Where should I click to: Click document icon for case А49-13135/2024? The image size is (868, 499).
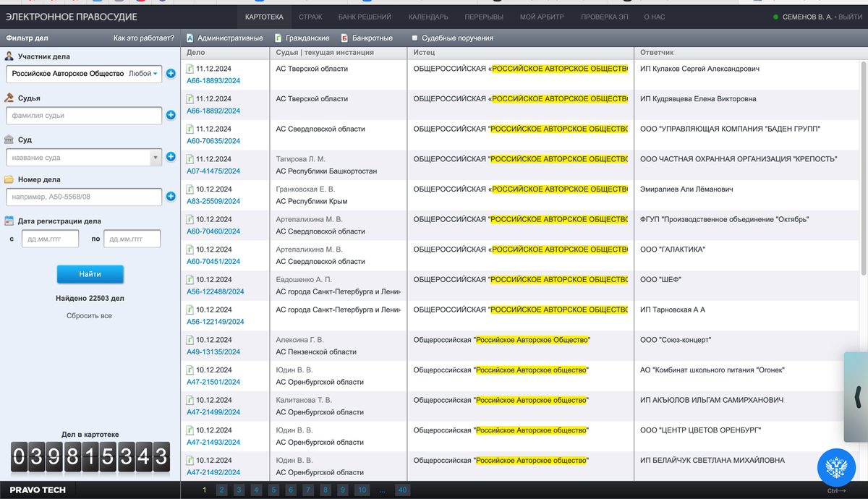(x=190, y=340)
